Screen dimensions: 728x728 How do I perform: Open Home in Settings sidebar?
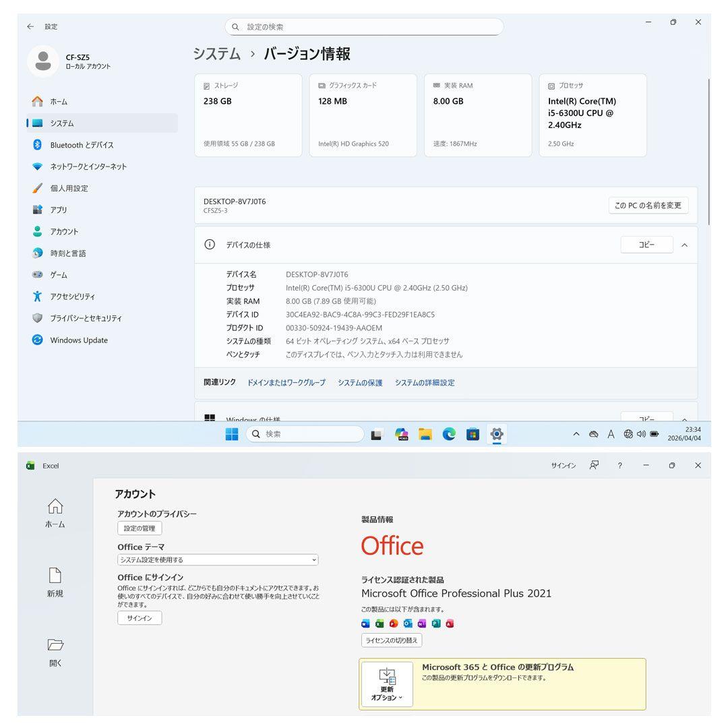tap(102, 102)
